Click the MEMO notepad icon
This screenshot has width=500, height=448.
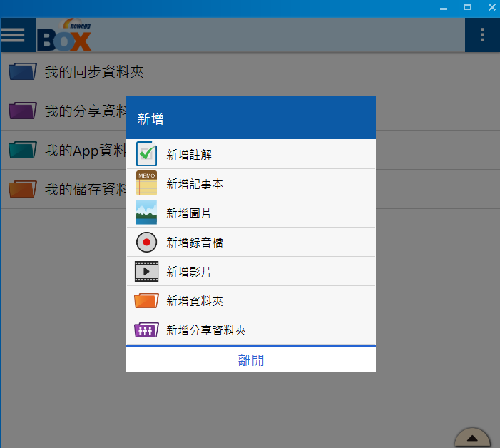pyautogui.click(x=146, y=183)
